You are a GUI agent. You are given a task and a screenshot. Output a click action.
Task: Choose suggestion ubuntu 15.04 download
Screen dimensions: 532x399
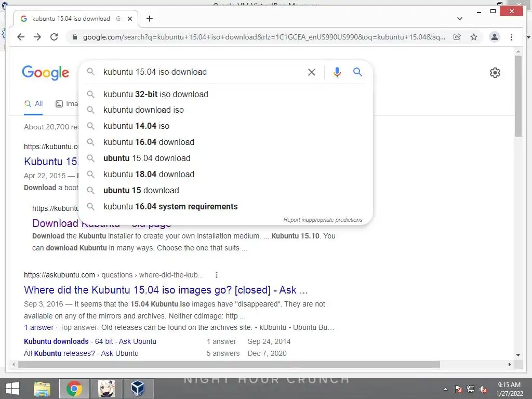[x=225, y=158]
